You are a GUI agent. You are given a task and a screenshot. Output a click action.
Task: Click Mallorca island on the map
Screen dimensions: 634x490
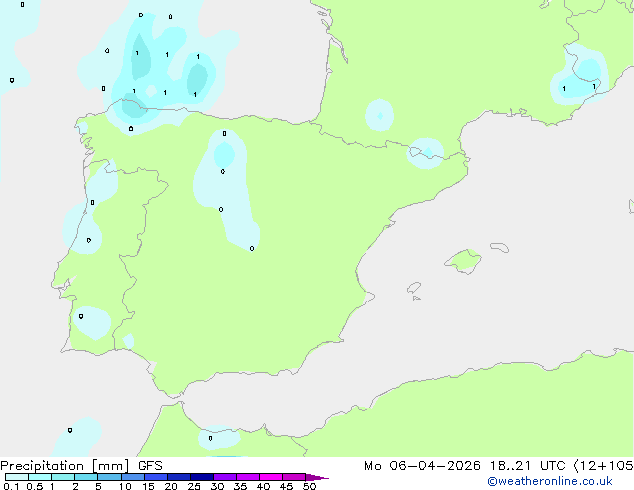[x=464, y=261]
